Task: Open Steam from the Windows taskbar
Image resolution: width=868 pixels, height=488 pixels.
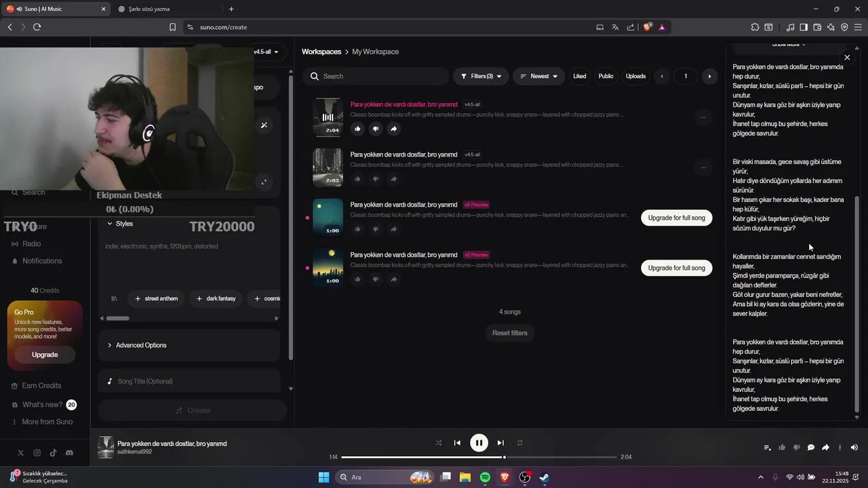Action: pyautogui.click(x=545, y=477)
